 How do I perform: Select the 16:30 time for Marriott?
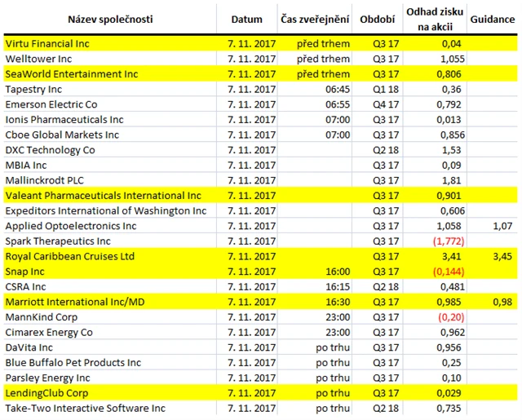pos(338,302)
